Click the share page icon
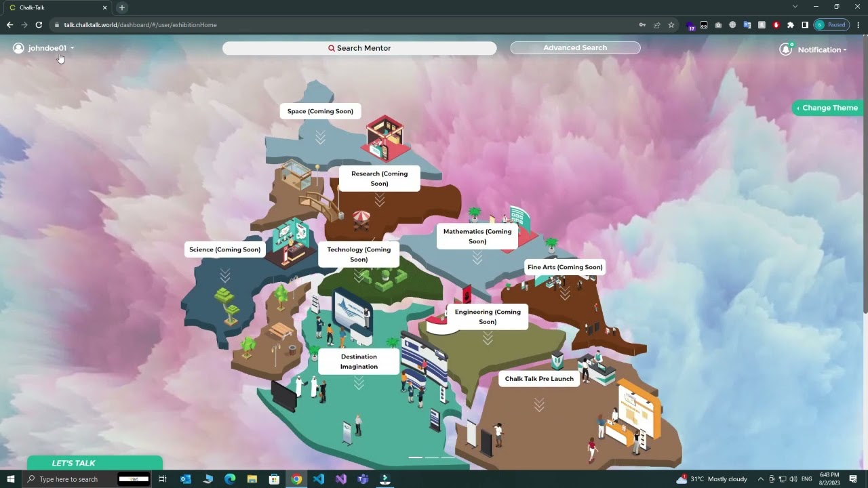The height and width of the screenshot is (488, 868). click(657, 25)
